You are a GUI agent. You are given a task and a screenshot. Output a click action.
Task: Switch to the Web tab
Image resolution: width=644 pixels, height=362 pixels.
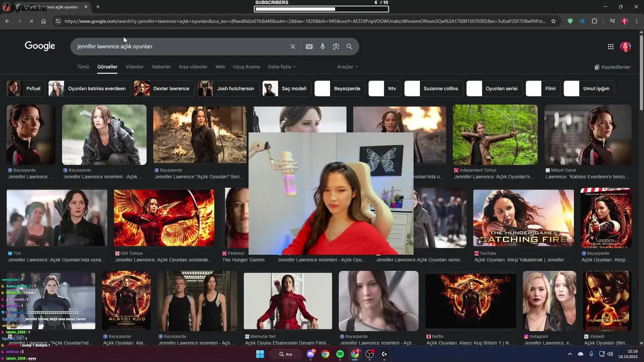click(220, 67)
